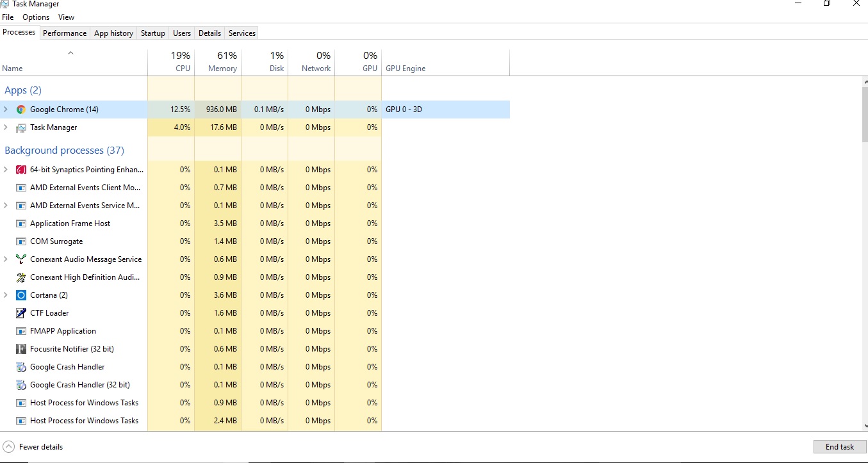Viewport: 868px width, 463px height.
Task: Click the scrollbar down arrow
Action: click(x=865, y=426)
